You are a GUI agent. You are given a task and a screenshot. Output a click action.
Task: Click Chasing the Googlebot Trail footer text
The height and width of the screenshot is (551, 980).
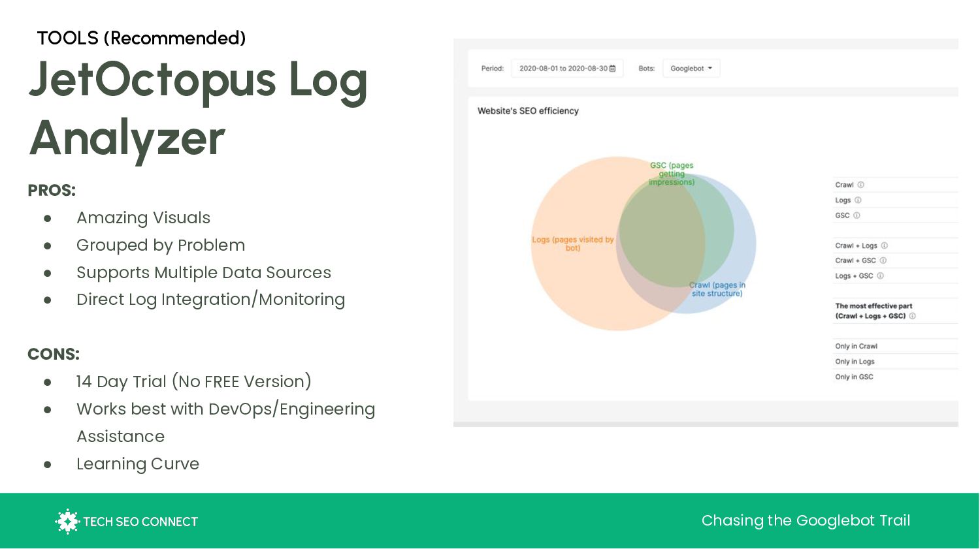(x=806, y=520)
